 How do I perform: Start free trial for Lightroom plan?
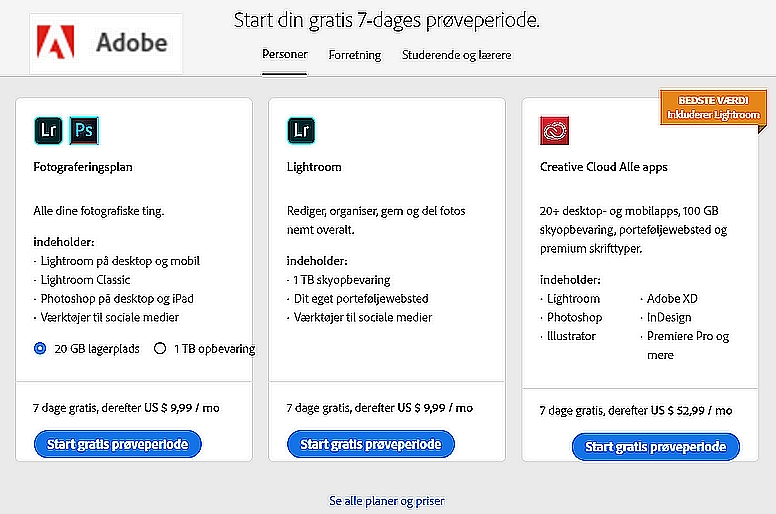(x=371, y=444)
